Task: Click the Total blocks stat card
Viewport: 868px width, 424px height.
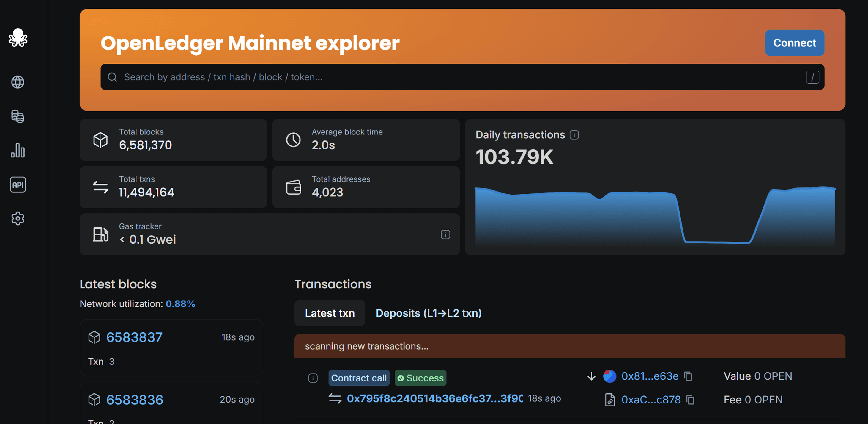Action: tap(173, 140)
